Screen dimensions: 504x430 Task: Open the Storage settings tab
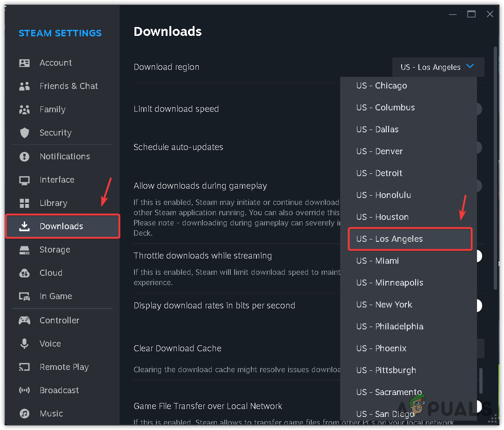[54, 250]
